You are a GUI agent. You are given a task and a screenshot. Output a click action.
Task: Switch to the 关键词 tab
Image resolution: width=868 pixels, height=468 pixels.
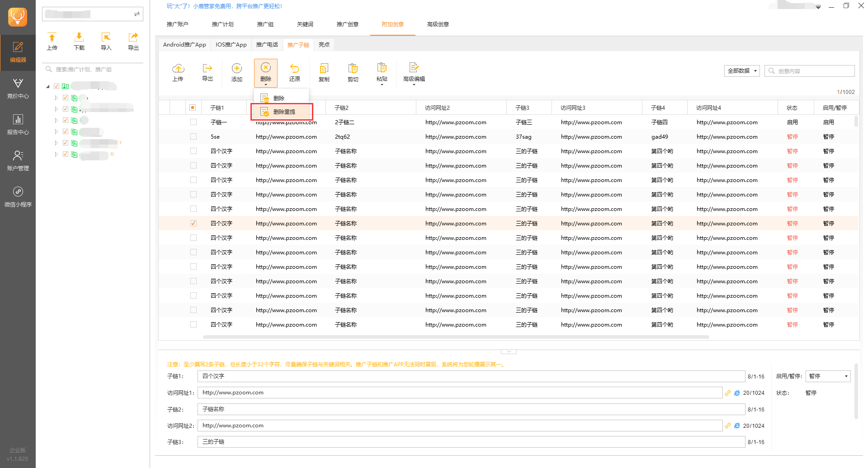pos(305,24)
